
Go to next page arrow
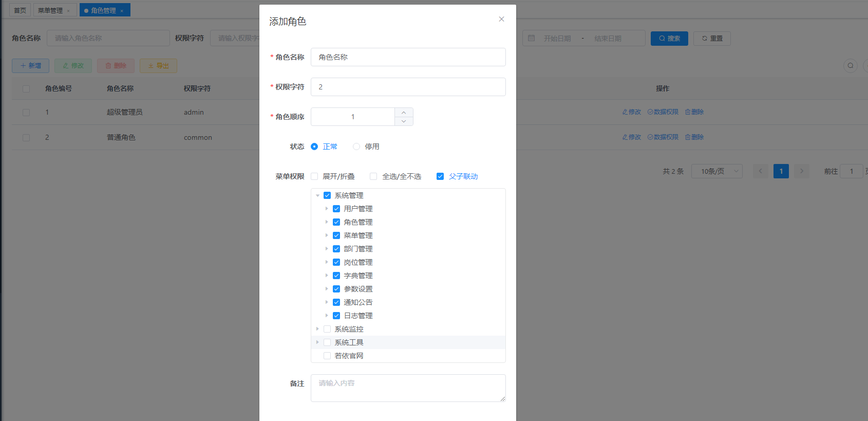[x=802, y=171]
